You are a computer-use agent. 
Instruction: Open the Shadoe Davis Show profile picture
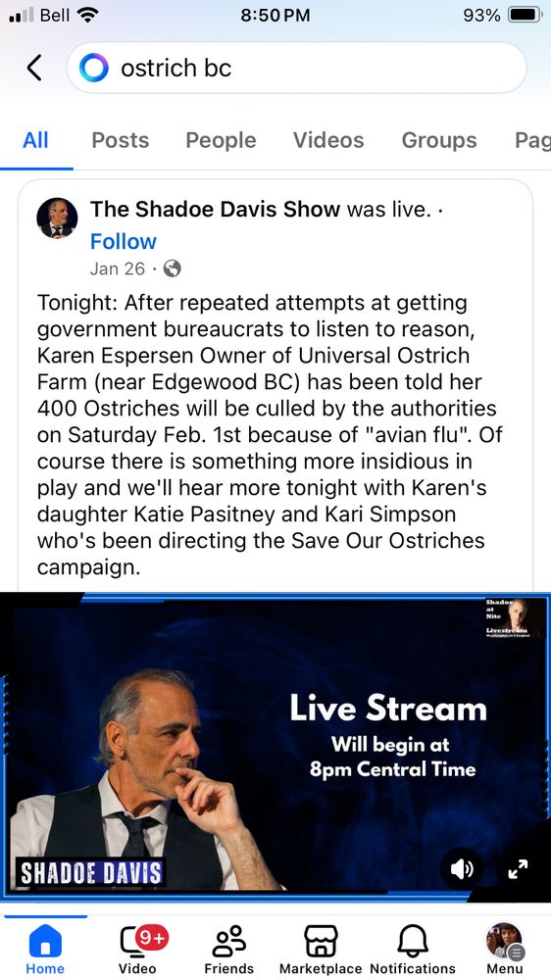pyautogui.click(x=57, y=219)
